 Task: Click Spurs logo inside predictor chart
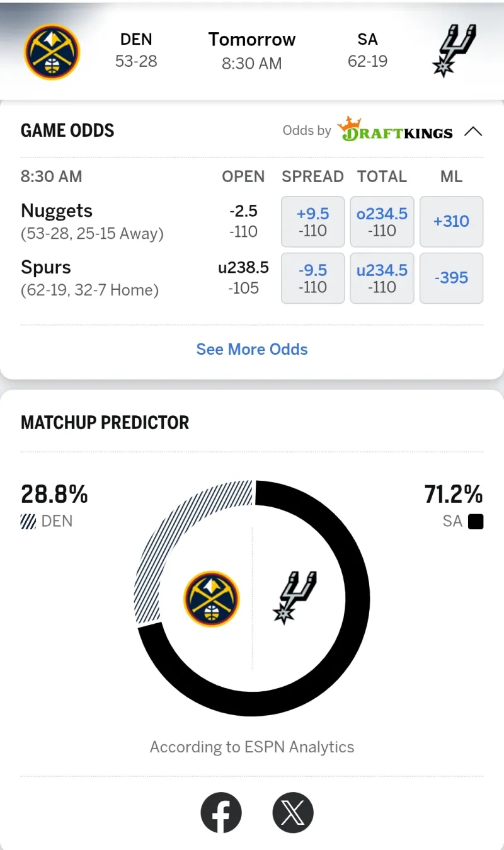coord(294,597)
